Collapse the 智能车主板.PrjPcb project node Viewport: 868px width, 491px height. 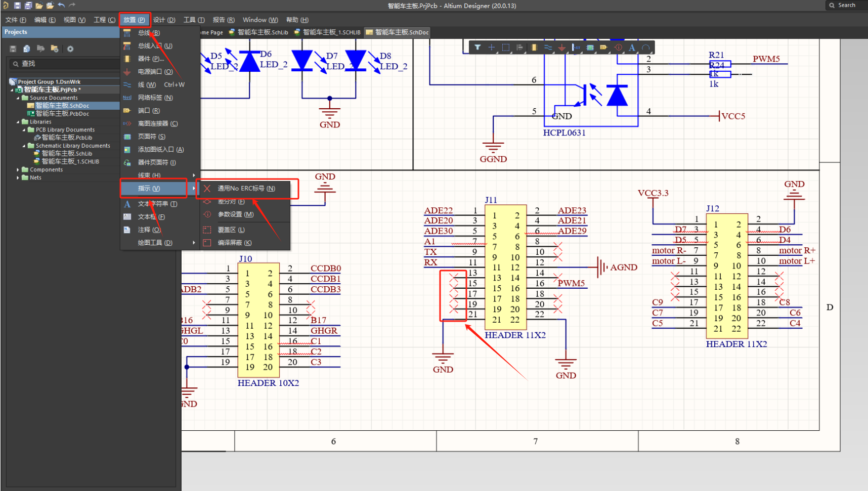(x=12, y=90)
